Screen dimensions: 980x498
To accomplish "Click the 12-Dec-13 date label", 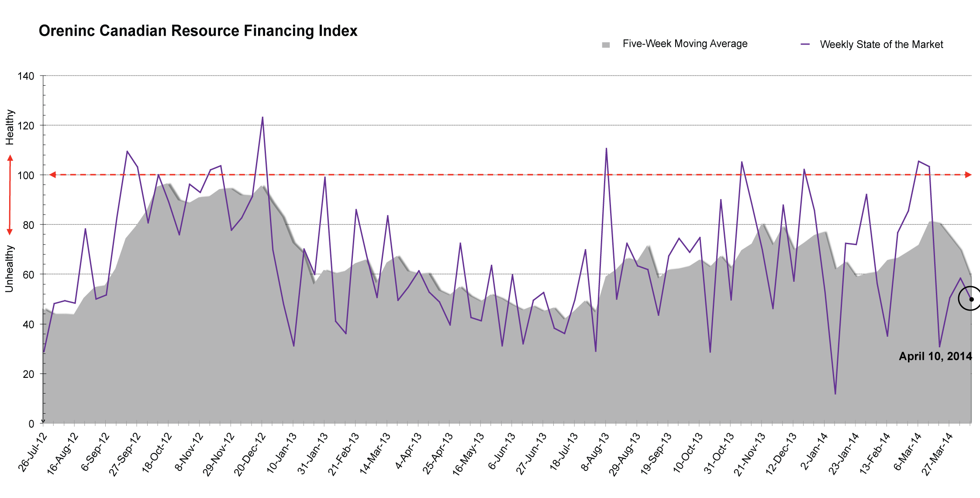I will 781,454.
